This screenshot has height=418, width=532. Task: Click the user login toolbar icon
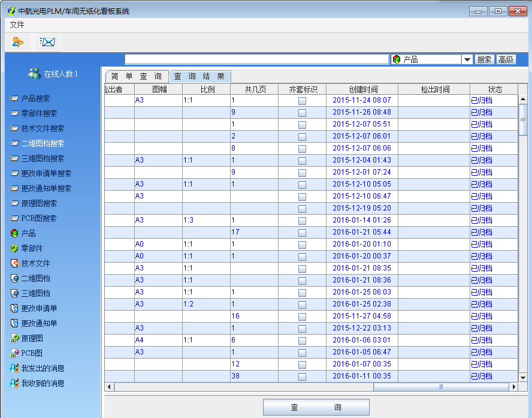tap(18, 42)
